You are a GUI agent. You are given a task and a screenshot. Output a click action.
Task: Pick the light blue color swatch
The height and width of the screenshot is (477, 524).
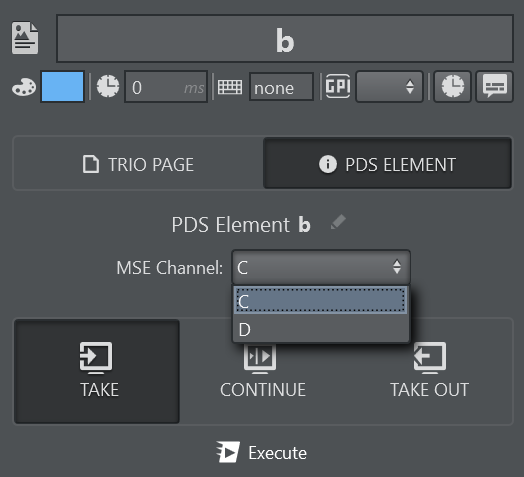tap(62, 87)
